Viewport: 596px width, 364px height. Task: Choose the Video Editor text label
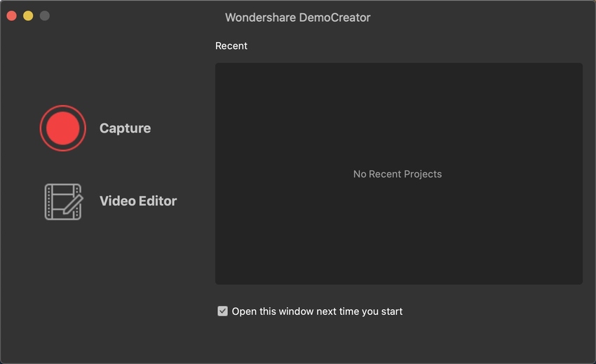[x=138, y=201]
